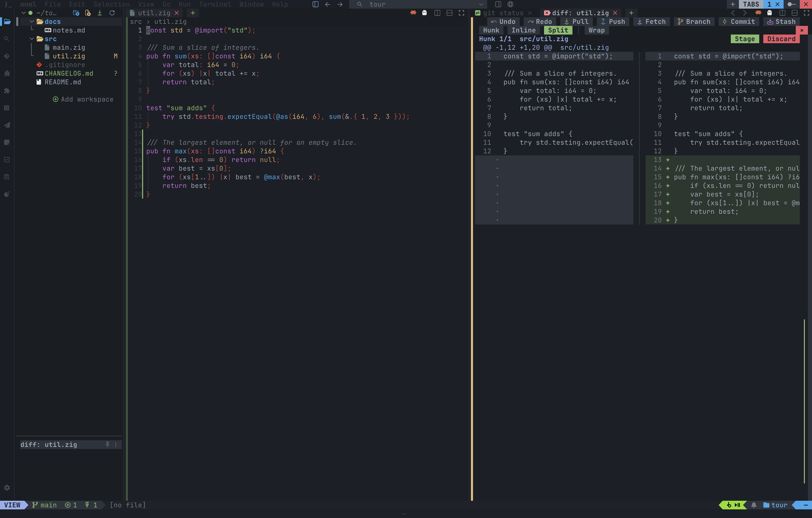The height and width of the screenshot is (518, 812).
Task: Pin the diff: util.zig entry
Action: 108,444
